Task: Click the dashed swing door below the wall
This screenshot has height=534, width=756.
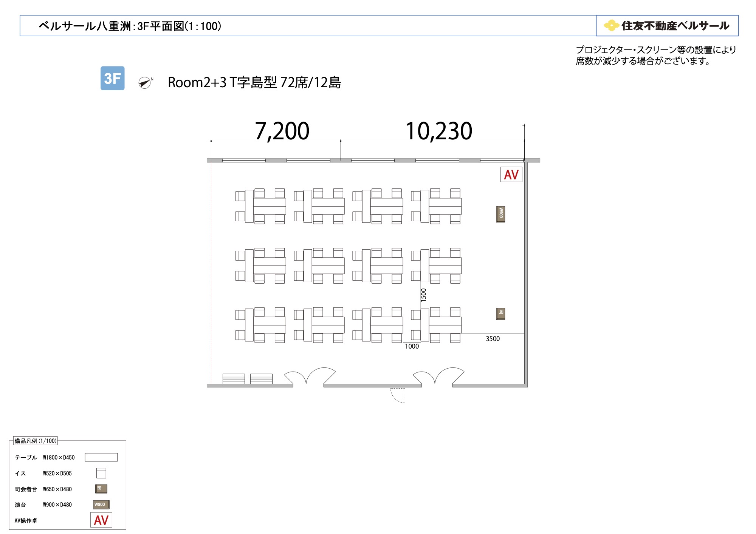Action: click(398, 395)
